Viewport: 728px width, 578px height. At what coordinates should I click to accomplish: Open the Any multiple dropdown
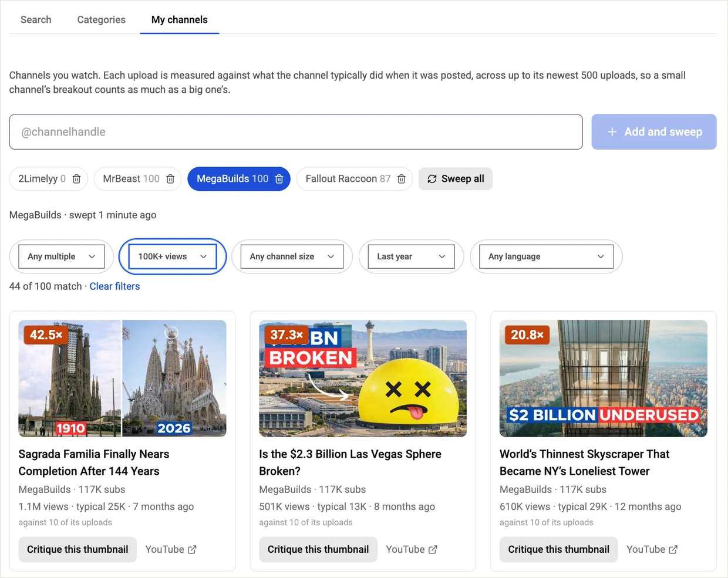62,256
